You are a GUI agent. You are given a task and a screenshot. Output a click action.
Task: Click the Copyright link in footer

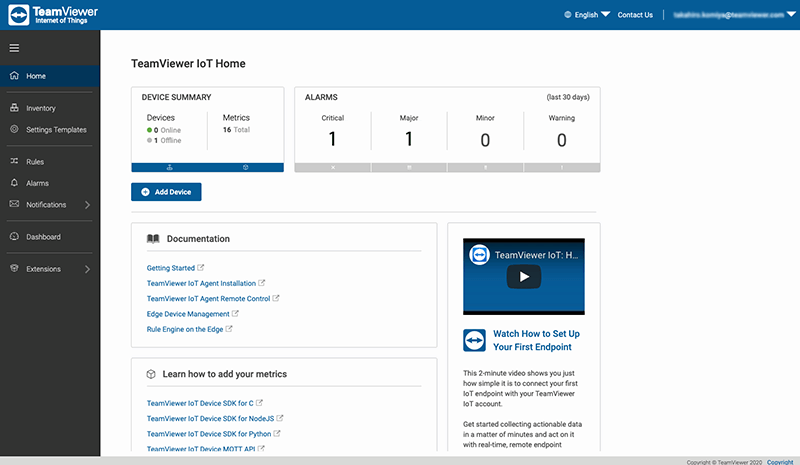pyautogui.click(x=780, y=462)
